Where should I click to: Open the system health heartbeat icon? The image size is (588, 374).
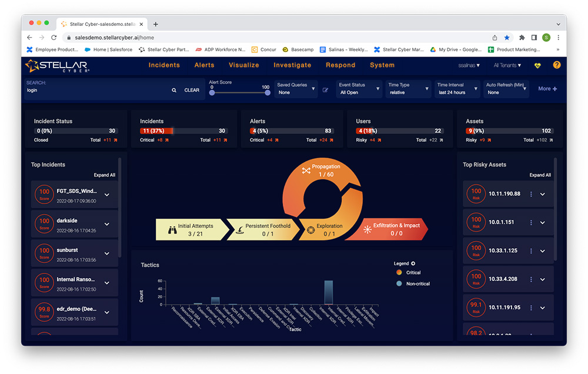coord(537,65)
